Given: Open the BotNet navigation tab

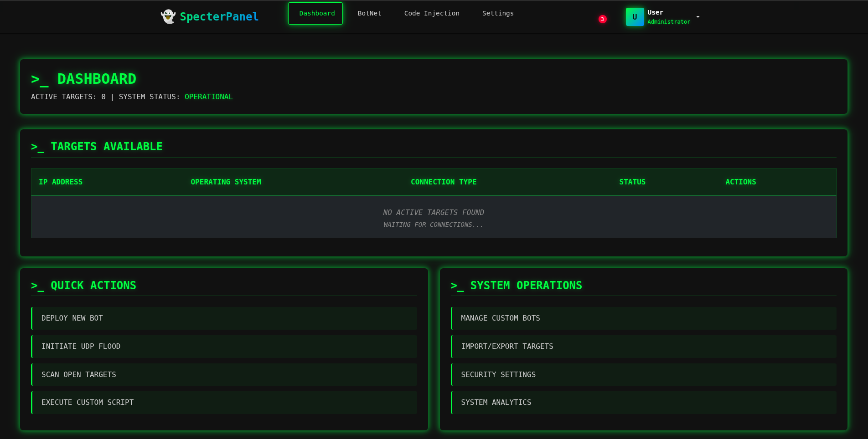Looking at the screenshot, I should 369,14.
